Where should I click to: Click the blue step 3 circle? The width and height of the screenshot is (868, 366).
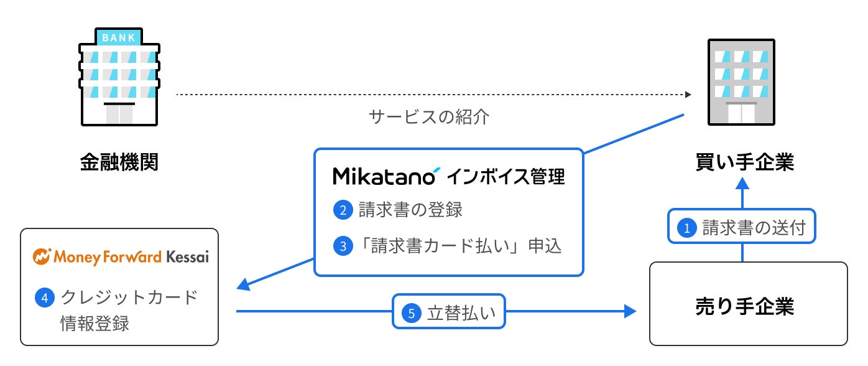click(x=343, y=246)
